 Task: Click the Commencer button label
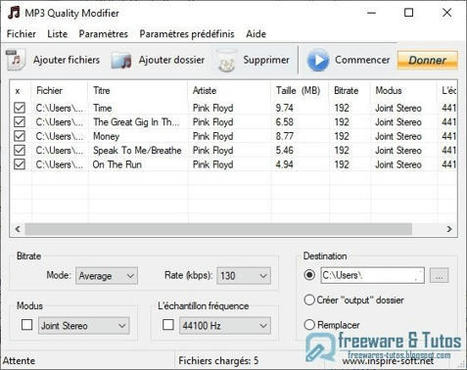tap(362, 60)
